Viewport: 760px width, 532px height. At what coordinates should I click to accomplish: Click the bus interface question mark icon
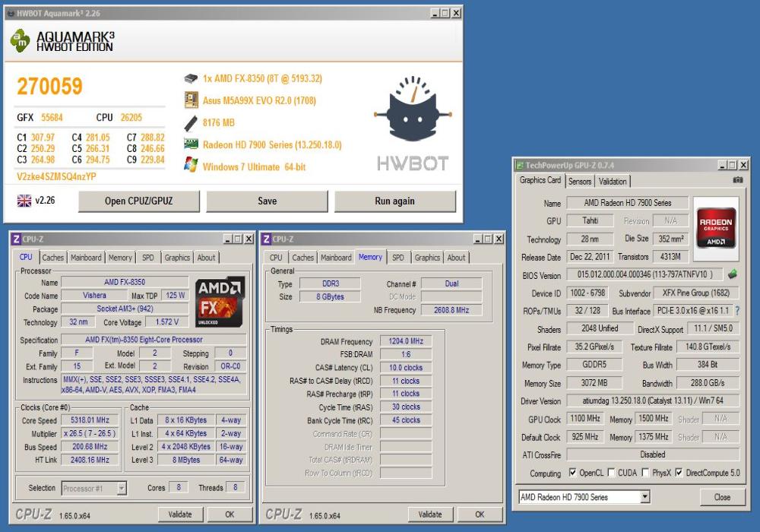click(x=738, y=311)
